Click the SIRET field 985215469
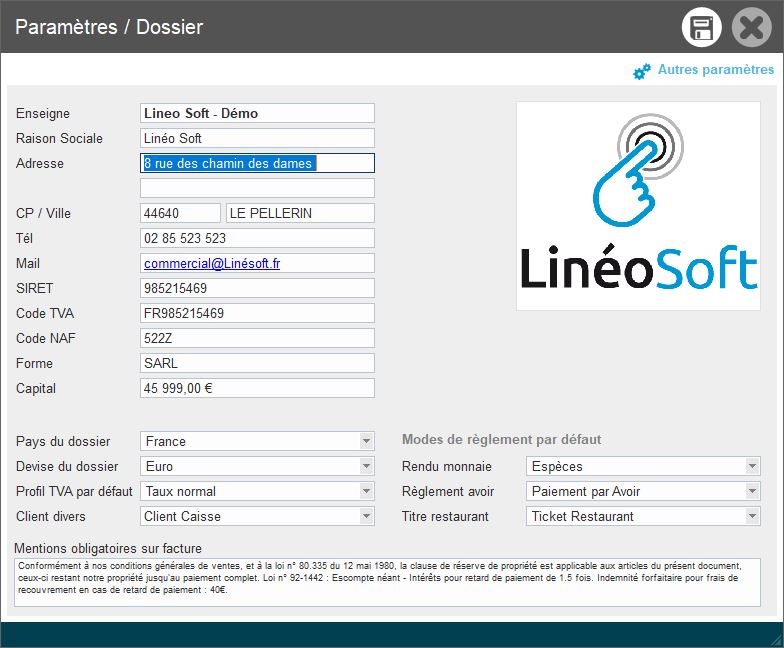Screen dimensions: 784x648 (x=257, y=288)
